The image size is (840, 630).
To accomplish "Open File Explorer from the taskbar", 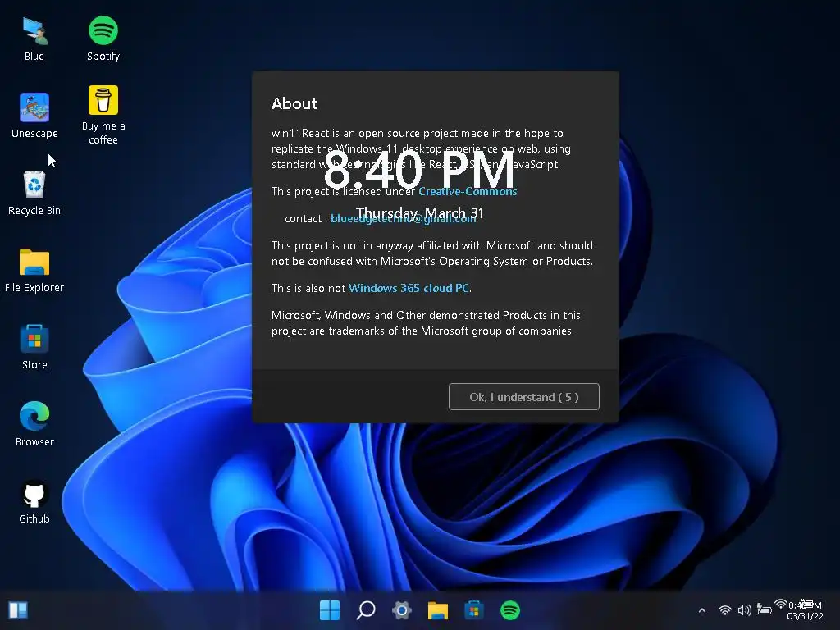I will point(438,610).
